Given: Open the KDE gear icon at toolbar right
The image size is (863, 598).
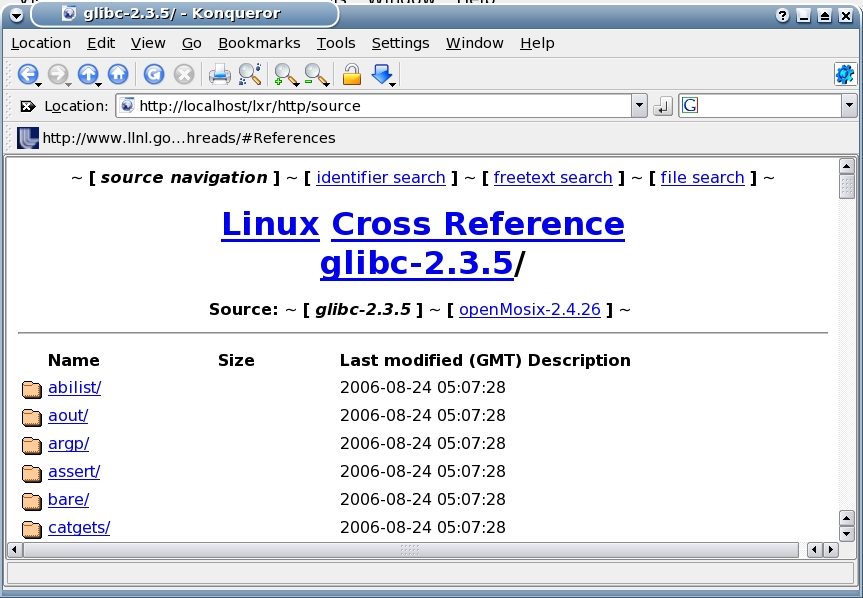Looking at the screenshot, I should 845,74.
